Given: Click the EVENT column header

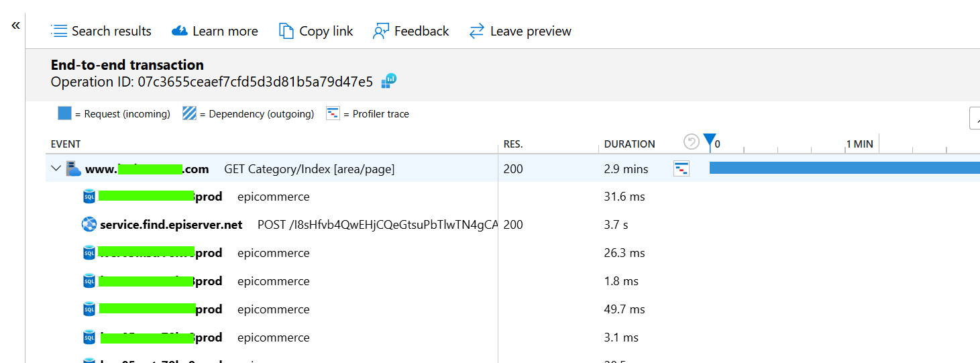Looking at the screenshot, I should click(66, 144).
